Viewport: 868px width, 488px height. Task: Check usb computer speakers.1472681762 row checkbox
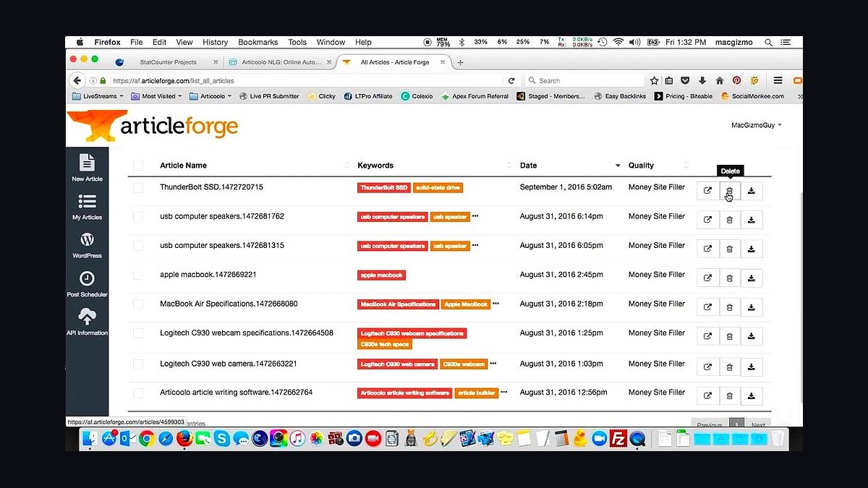(x=138, y=217)
